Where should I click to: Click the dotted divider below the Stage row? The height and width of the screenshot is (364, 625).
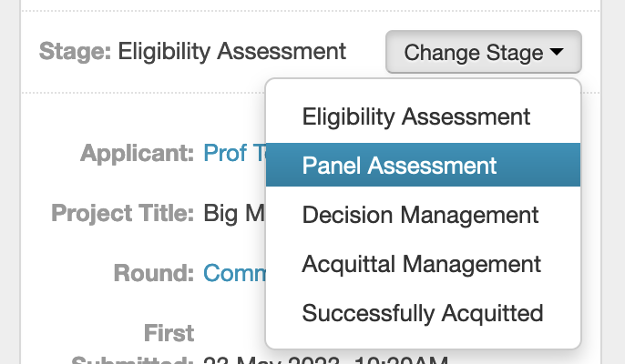[x=137, y=93]
